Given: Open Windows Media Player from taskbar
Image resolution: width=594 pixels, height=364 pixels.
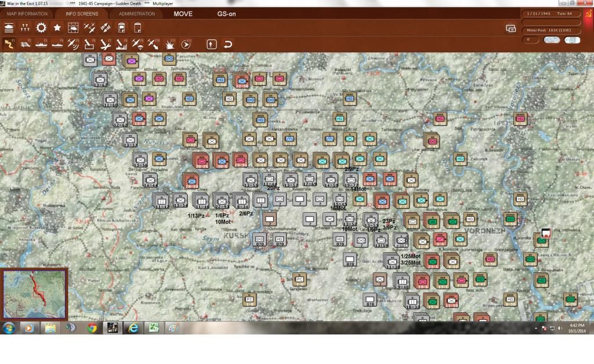Looking at the screenshot, I should pyautogui.click(x=29, y=327).
